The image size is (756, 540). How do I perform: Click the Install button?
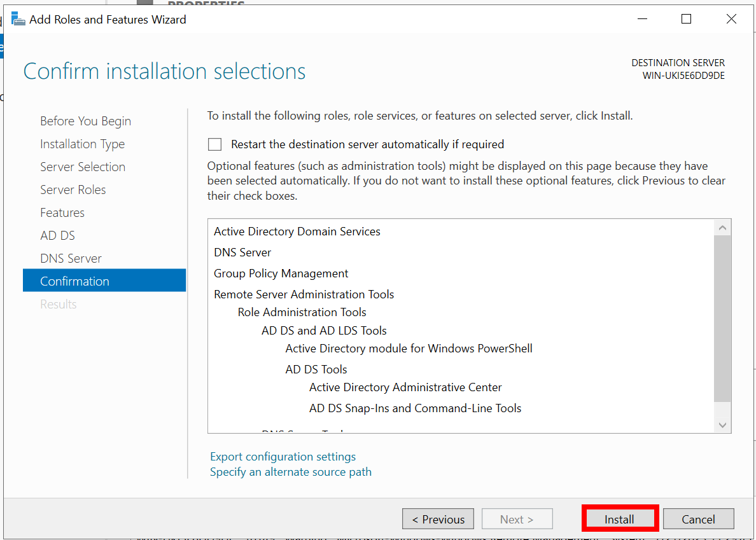(x=620, y=519)
